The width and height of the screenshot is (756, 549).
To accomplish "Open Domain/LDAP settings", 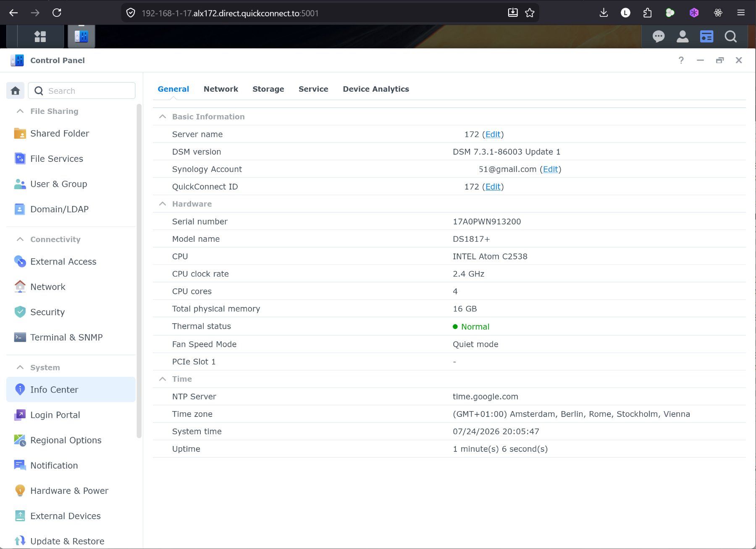I will coord(71,209).
